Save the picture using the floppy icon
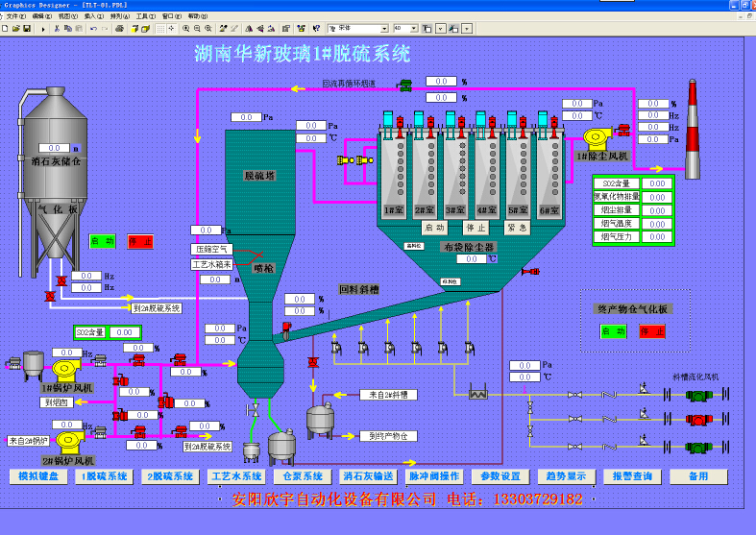756x535 pixels. [x=27, y=29]
